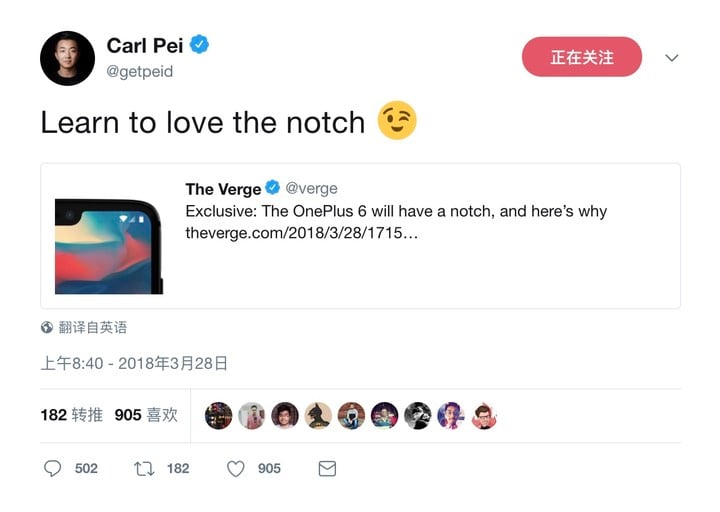720x512 pixels.
Task: Open the @verge handle in quoted tweet
Action: (x=311, y=188)
